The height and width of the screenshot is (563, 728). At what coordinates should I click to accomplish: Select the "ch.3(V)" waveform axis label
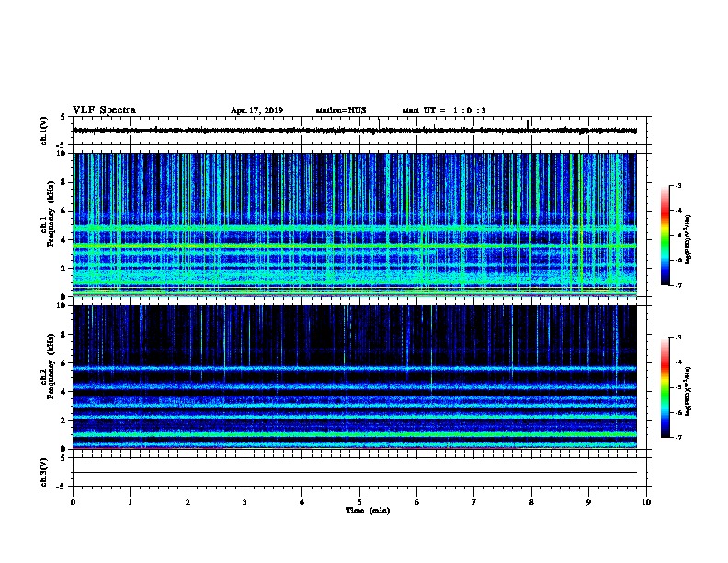[x=44, y=472]
